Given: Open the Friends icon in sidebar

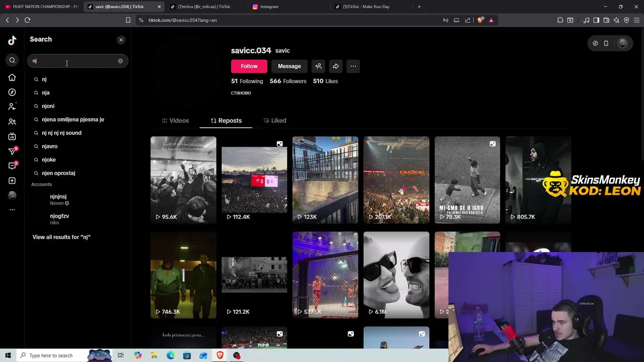Looking at the screenshot, I should (12, 122).
